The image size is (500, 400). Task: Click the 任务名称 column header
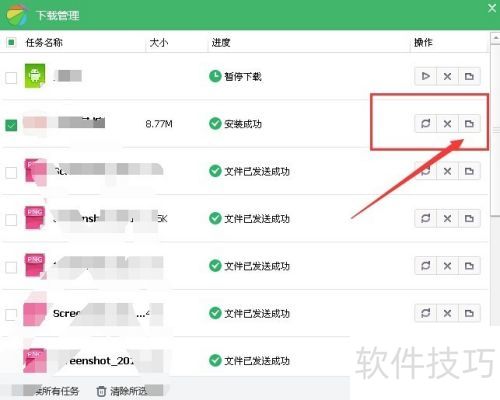coord(44,43)
